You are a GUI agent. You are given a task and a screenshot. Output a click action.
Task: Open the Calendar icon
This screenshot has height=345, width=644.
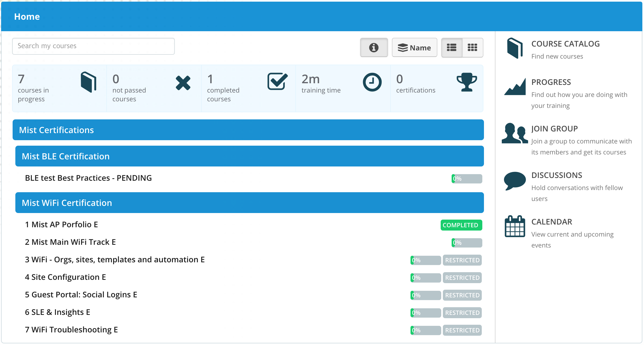514,226
